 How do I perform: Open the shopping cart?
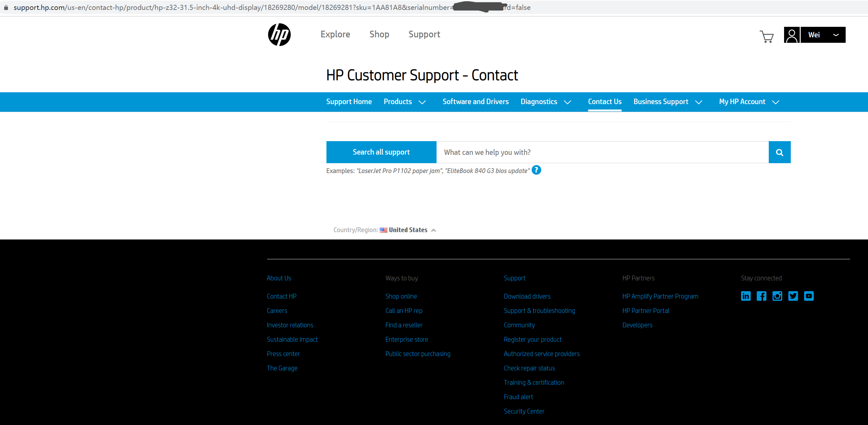click(767, 36)
